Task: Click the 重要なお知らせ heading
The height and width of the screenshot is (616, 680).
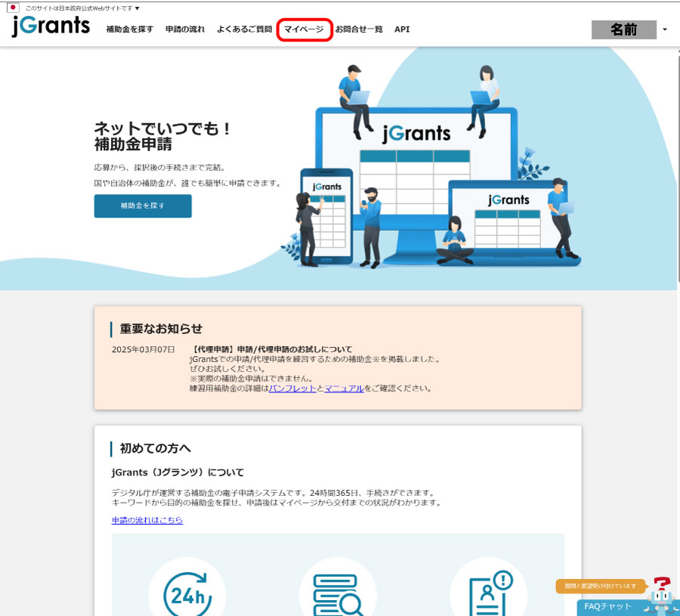Action: pos(161,329)
